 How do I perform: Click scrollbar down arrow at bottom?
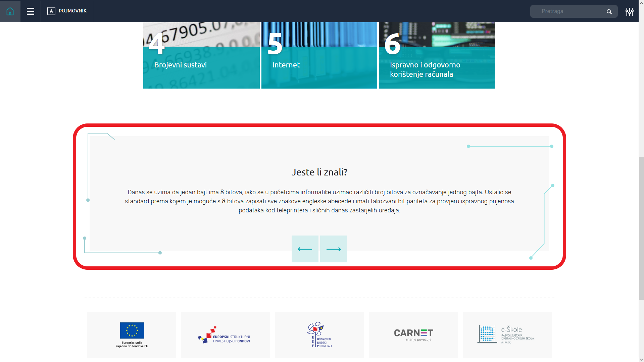641,359
